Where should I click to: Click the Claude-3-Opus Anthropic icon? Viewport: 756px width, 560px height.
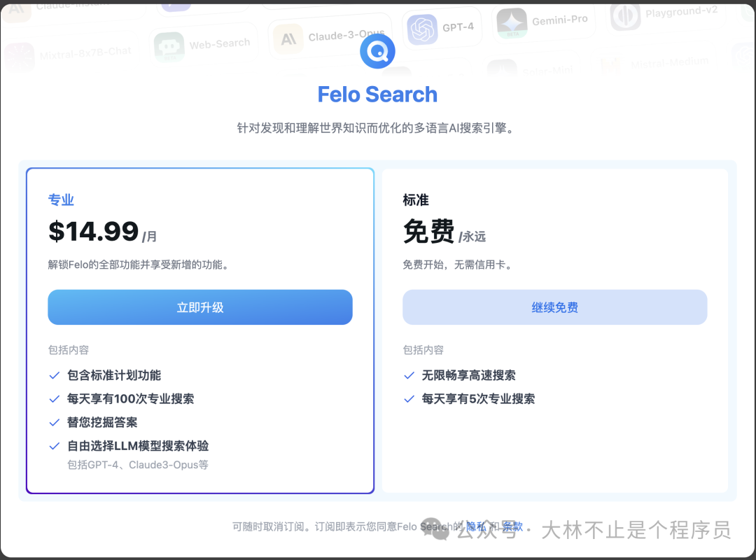pos(288,39)
